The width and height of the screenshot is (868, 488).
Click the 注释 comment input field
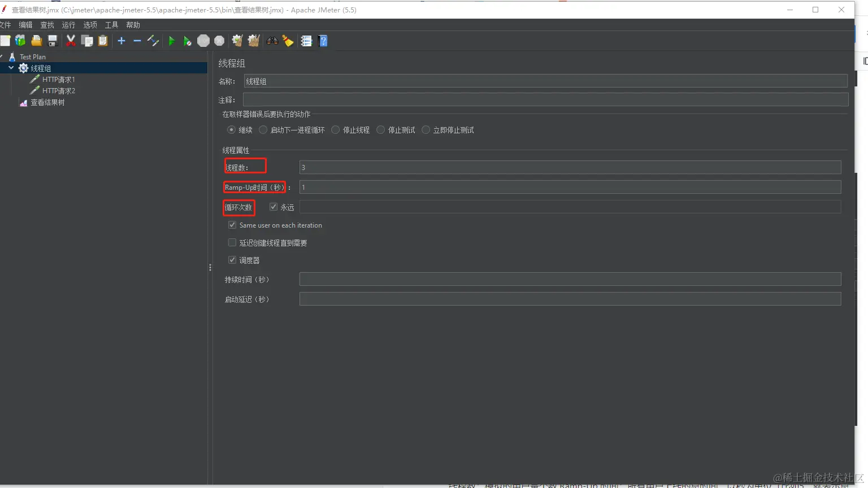pyautogui.click(x=545, y=99)
